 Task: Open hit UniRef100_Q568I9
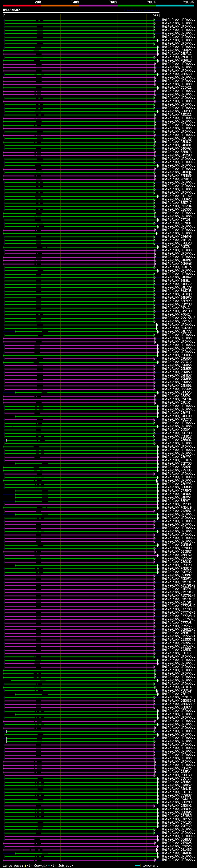pyautogui.click(x=177, y=57)
